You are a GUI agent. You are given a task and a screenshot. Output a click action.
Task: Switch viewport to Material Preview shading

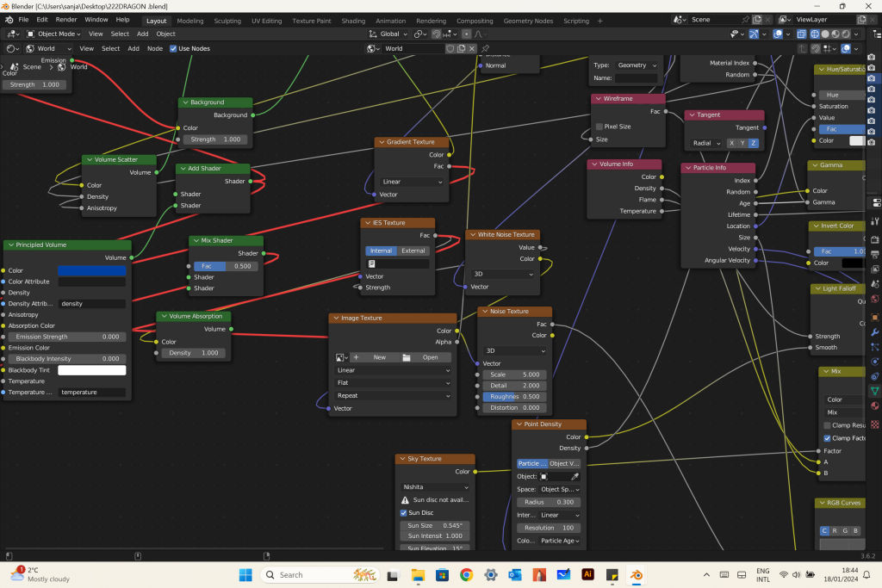pos(835,34)
